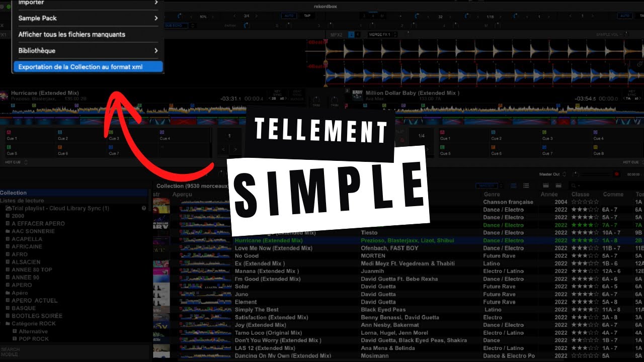Click the playlist icon next to BASQUE
This screenshot has height=362, width=644.
[8, 308]
